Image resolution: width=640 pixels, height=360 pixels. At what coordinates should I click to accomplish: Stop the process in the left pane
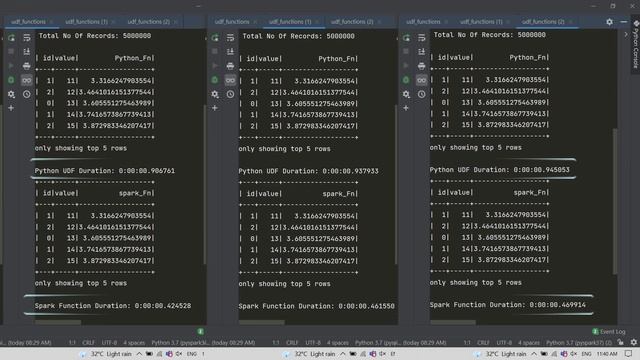point(11,51)
